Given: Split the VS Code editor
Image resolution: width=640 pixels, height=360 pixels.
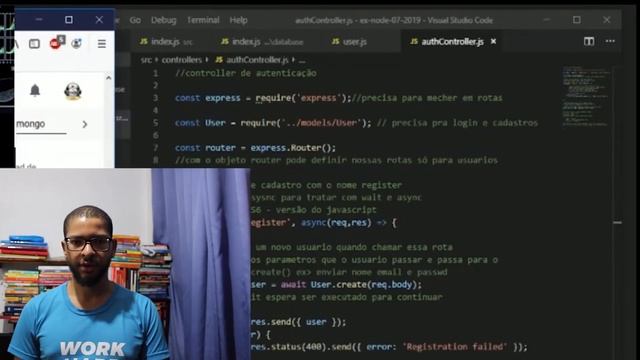Looking at the screenshot, I should (x=589, y=41).
